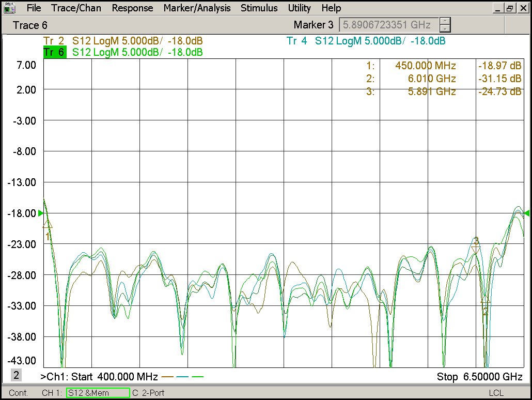
Task: Open the Stimulus menu
Action: pyautogui.click(x=259, y=8)
